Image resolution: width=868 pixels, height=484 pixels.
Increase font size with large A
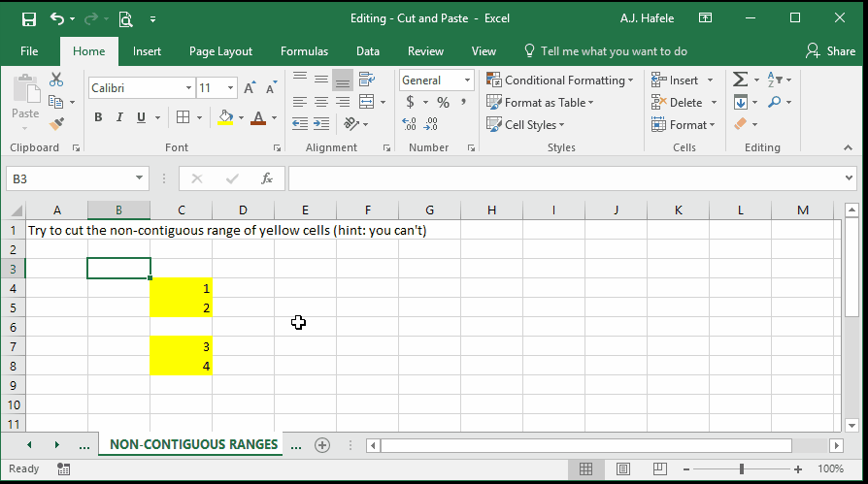click(250, 88)
